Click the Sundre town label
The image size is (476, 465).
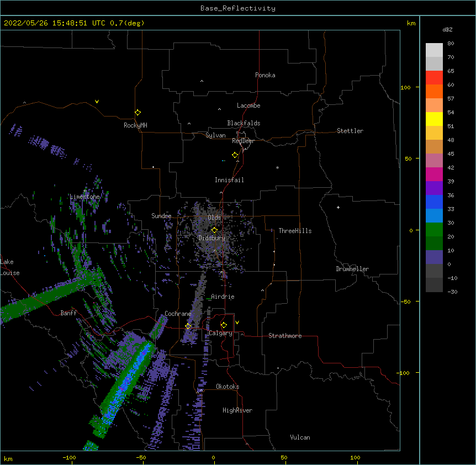point(161,216)
